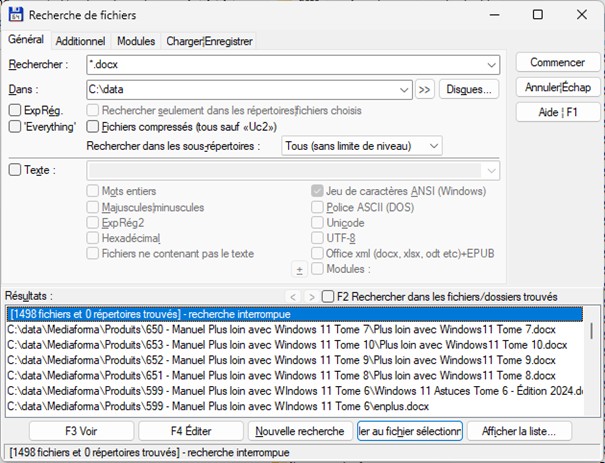Image resolution: width=605 pixels, height=463 pixels.
Task: Toggle the 'Everything' checkbox
Action: (15, 127)
